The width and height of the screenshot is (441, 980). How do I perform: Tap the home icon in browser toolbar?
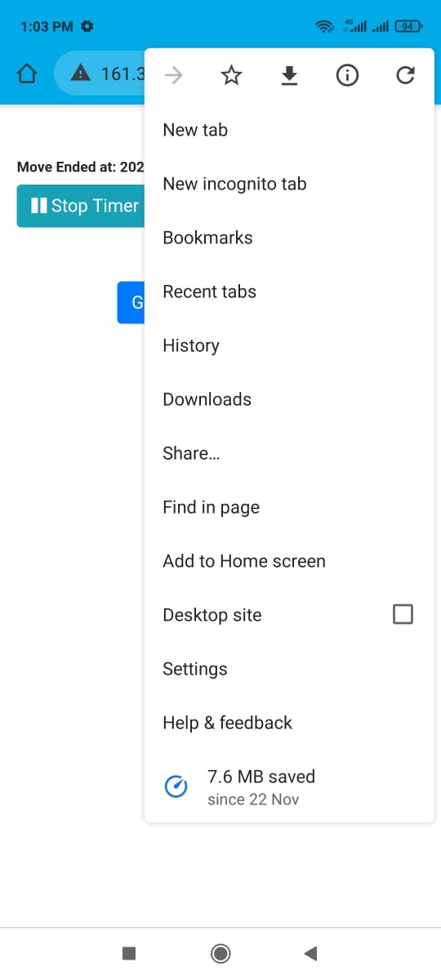coord(27,74)
